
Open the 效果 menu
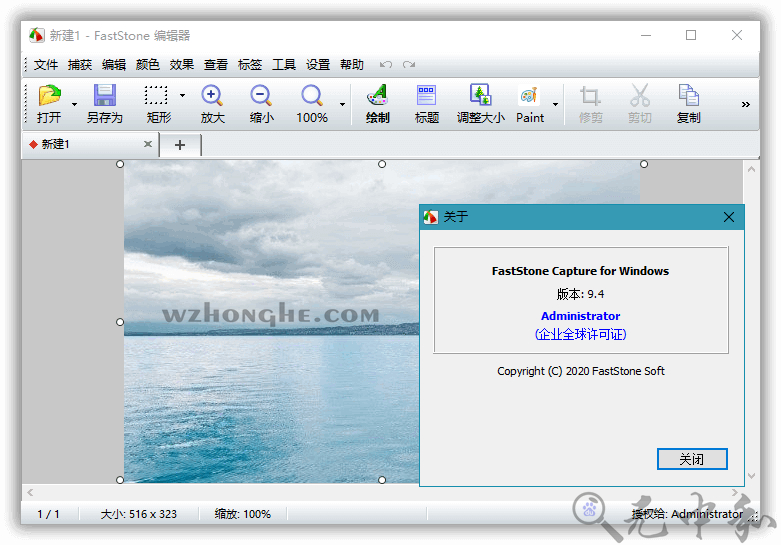(181, 65)
